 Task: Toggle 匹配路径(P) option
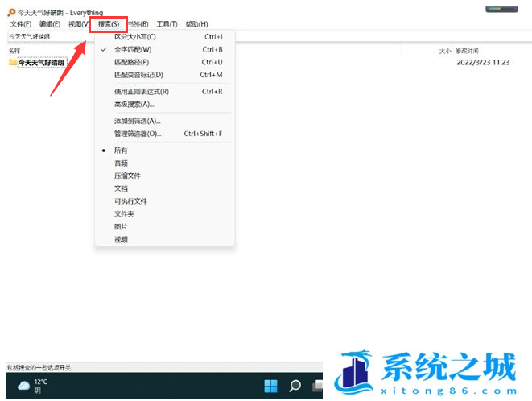pyautogui.click(x=165, y=62)
